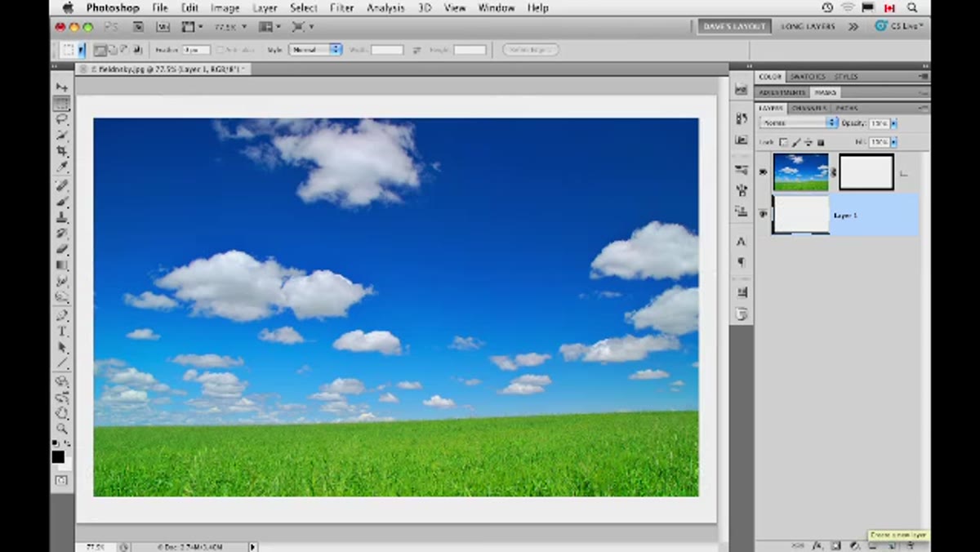Select the Zoom magnifier tool
980x552 pixels.
(62, 429)
